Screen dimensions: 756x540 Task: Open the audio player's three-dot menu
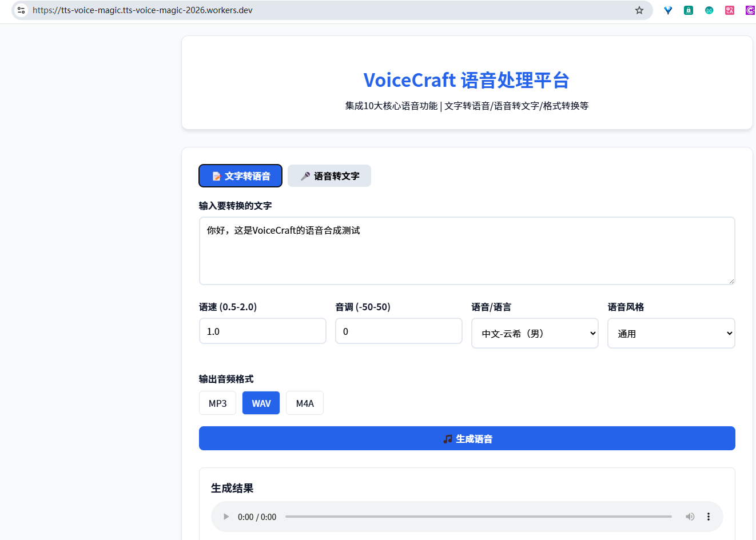[709, 517]
